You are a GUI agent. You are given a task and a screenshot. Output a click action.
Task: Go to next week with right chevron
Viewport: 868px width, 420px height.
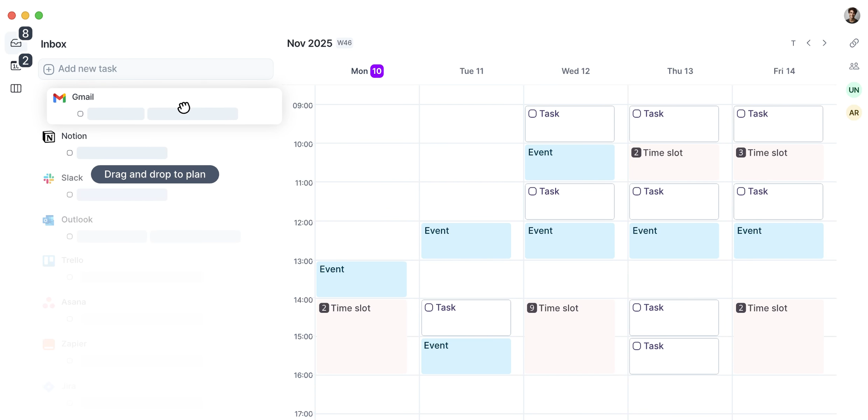click(825, 43)
